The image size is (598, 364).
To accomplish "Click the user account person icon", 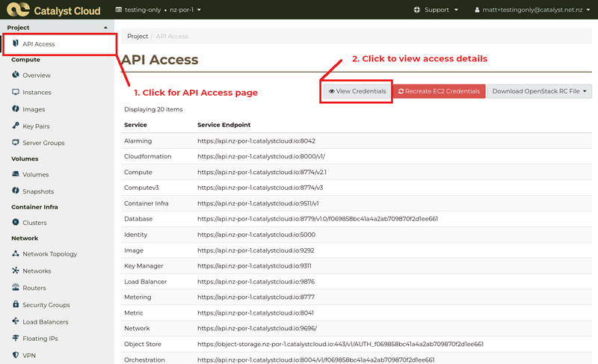I will (x=477, y=10).
